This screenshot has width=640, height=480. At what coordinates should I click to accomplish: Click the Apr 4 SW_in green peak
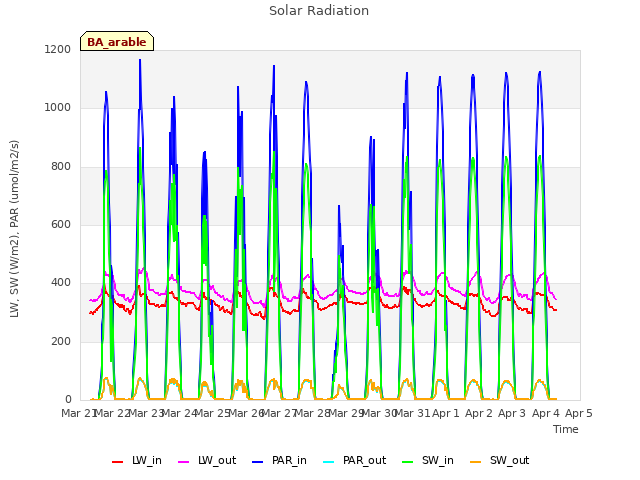tap(540, 156)
